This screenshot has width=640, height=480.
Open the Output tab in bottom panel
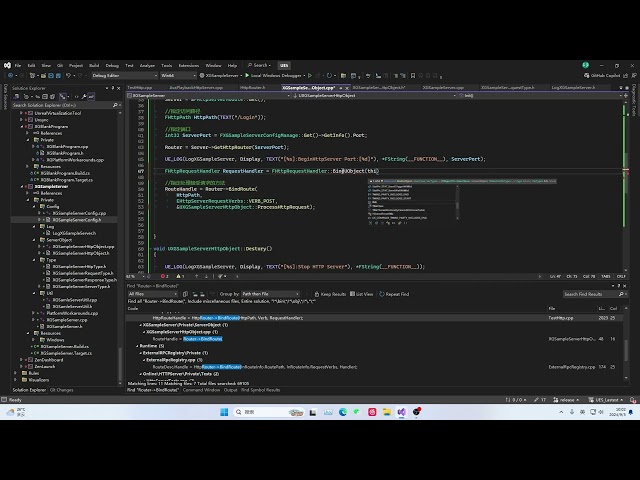coord(230,390)
